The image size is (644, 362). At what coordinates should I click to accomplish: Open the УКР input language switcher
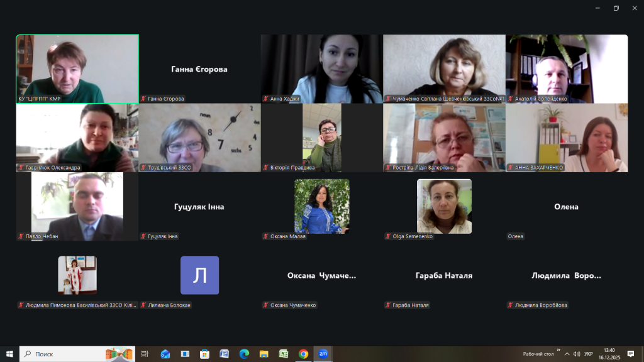tap(589, 354)
